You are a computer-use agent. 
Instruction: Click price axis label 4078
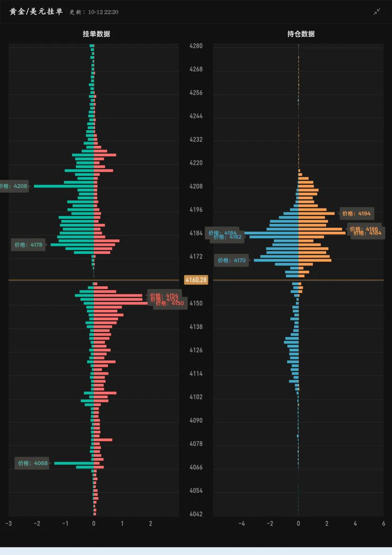point(196,444)
